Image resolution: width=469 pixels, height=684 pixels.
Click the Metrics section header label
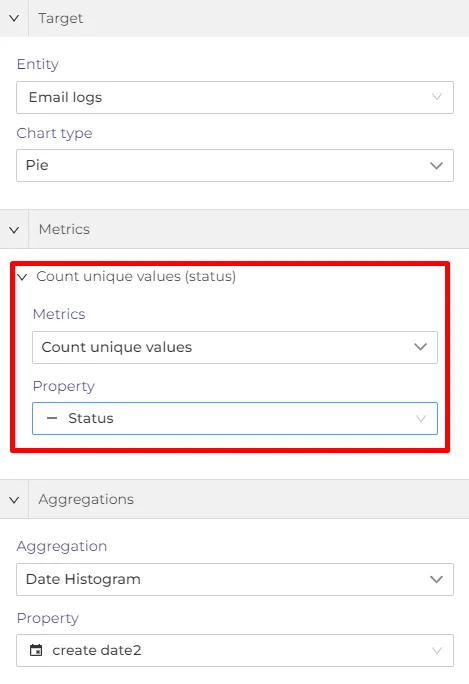(64, 229)
